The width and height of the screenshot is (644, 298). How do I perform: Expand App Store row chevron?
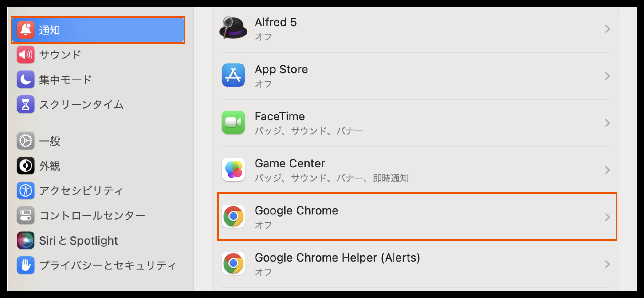tap(607, 76)
